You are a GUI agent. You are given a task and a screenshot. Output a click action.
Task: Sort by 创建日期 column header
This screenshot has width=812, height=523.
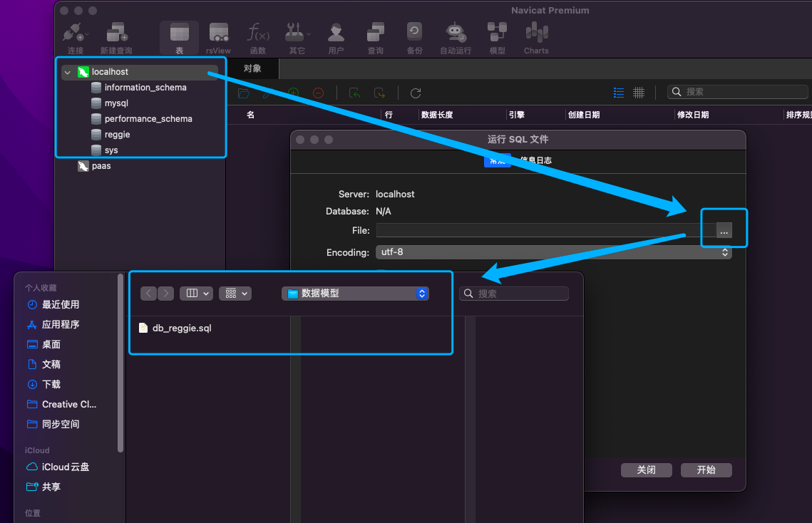pos(584,115)
